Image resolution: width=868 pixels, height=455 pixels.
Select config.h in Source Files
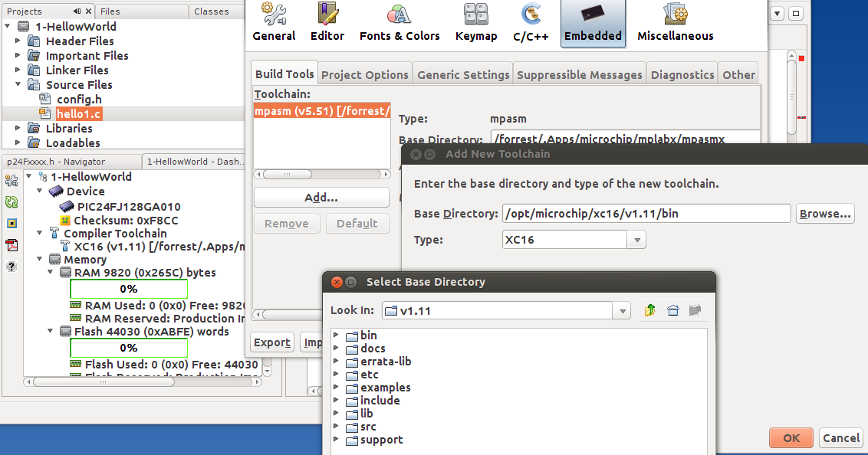point(72,100)
